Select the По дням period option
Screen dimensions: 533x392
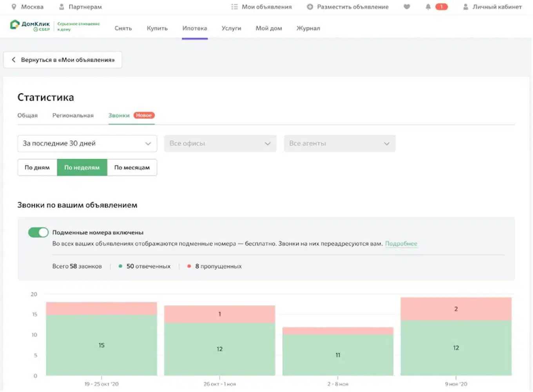coord(37,167)
